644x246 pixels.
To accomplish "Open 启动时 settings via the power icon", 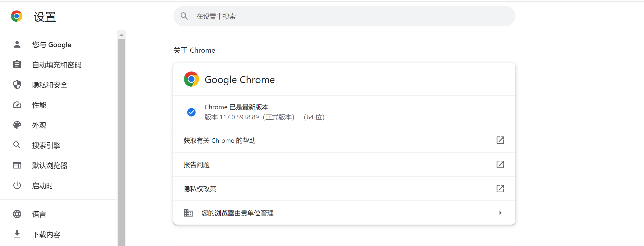I will pyautogui.click(x=17, y=185).
